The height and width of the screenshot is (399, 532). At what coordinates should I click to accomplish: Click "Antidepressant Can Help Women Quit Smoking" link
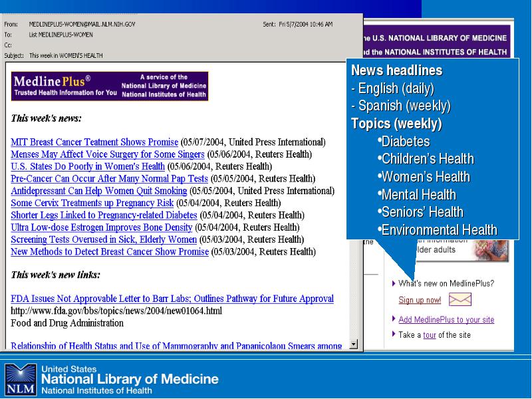98,191
